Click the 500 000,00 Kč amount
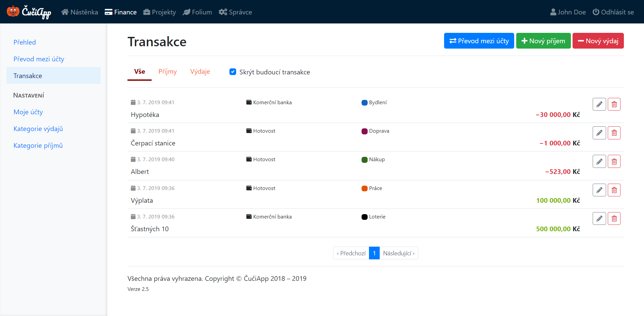The width and height of the screenshot is (644, 316). pos(558,229)
